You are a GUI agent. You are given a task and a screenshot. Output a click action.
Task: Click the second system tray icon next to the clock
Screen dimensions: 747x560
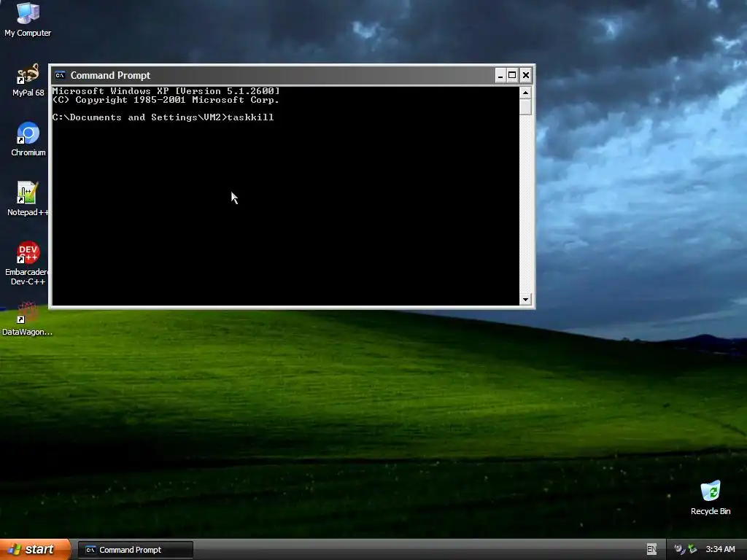click(x=693, y=550)
